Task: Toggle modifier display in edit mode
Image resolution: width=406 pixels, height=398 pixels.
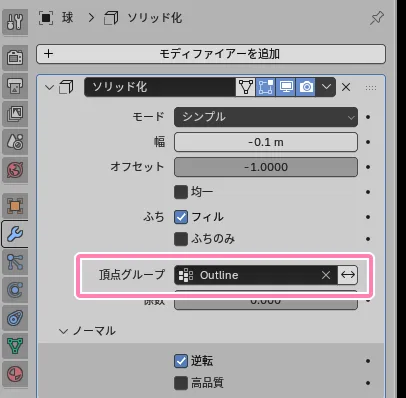Action: pyautogui.click(x=265, y=87)
